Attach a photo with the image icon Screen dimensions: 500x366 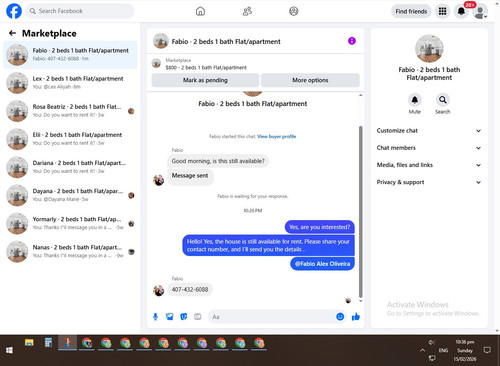[170, 317]
